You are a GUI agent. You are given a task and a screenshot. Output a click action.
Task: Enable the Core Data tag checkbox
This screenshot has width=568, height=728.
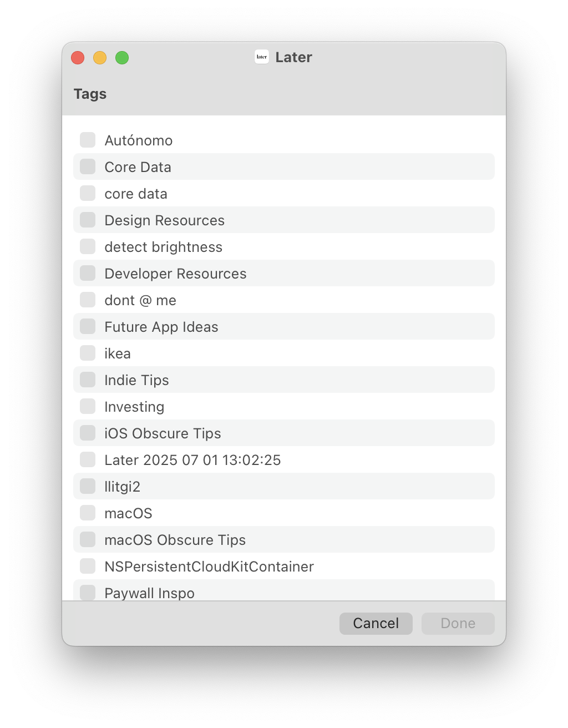[88, 166]
